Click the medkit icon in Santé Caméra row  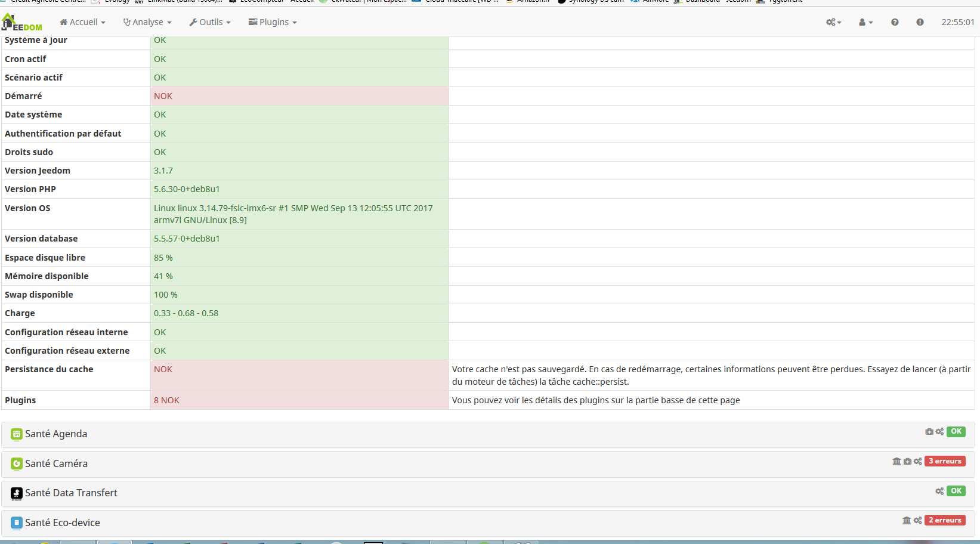coord(907,461)
